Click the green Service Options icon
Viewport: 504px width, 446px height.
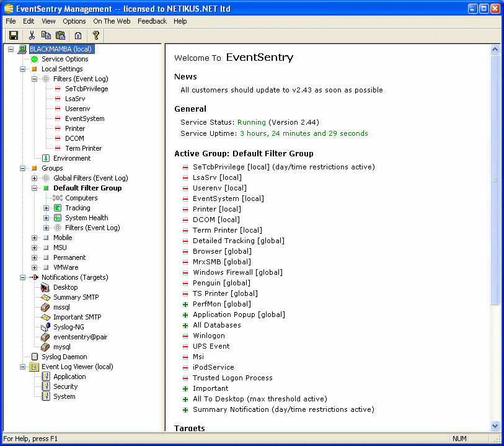tap(34, 59)
